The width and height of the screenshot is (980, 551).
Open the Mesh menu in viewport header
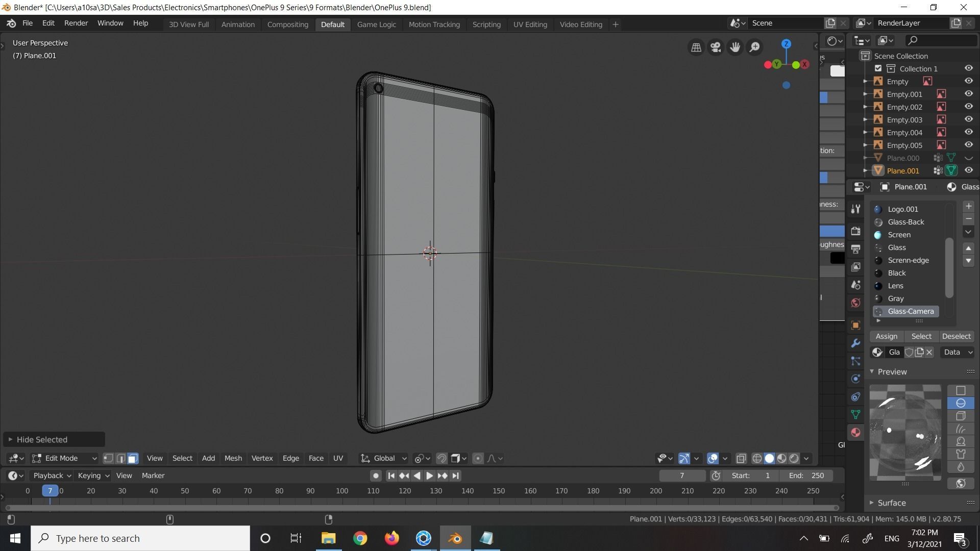pos(233,458)
